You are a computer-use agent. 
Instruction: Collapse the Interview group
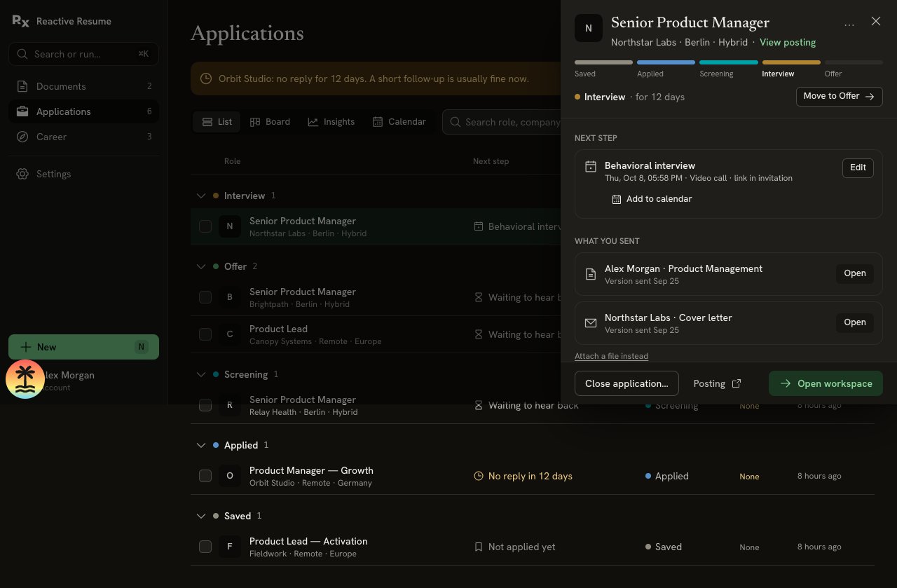point(201,196)
